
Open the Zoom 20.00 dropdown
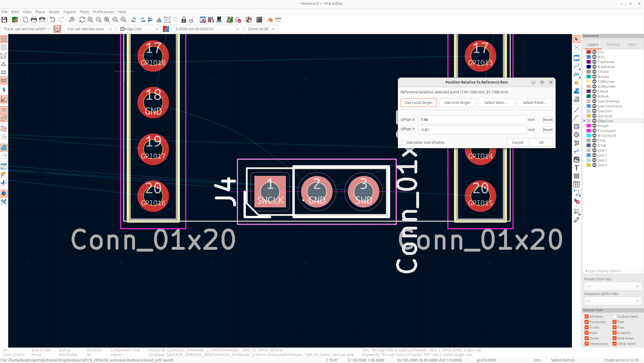261,29
